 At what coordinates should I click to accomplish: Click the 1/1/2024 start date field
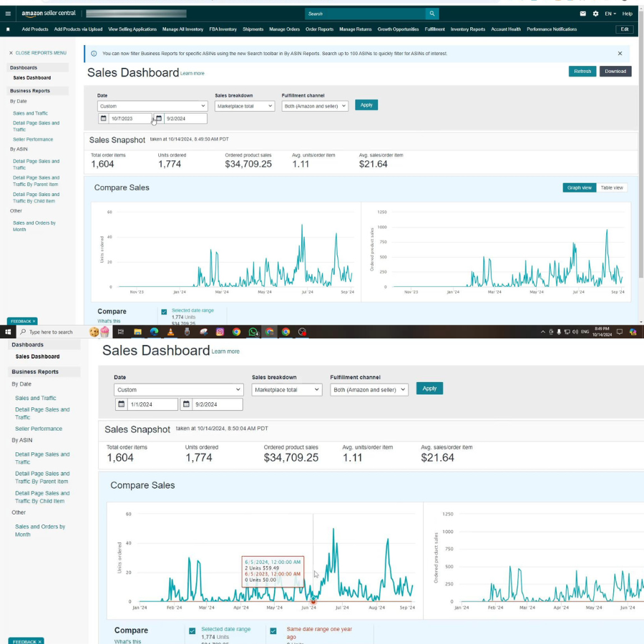[x=153, y=404]
